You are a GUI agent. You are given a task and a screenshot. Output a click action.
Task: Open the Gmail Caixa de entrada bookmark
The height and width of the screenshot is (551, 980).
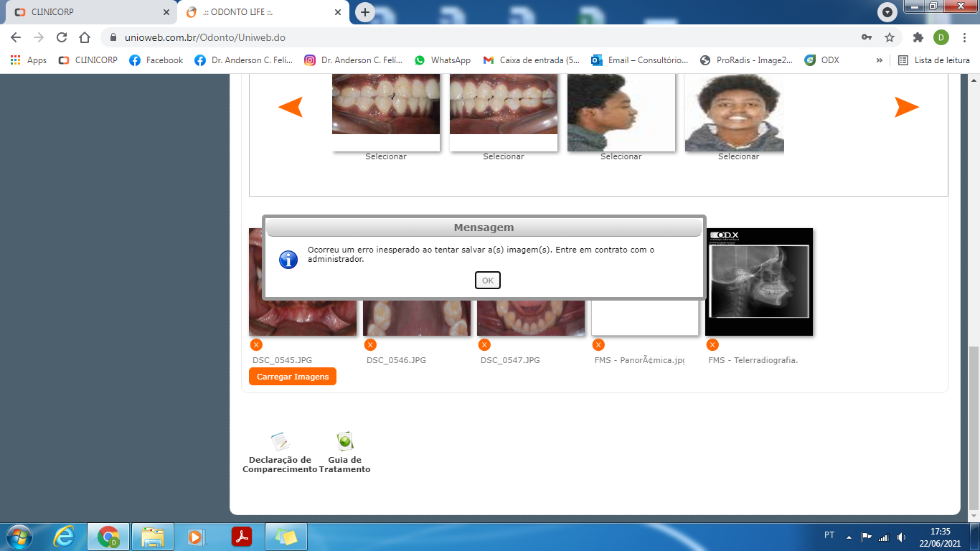point(532,60)
